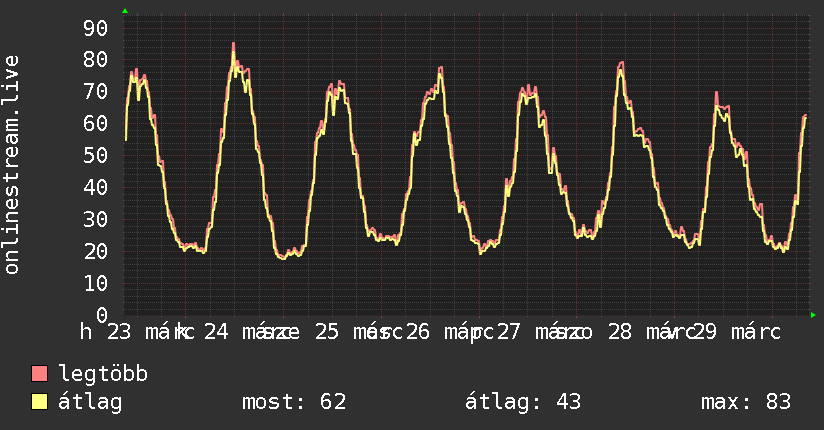The height and width of the screenshot is (430, 824).
Task: Click the 26 date label on x-axis
Action: [417, 332]
